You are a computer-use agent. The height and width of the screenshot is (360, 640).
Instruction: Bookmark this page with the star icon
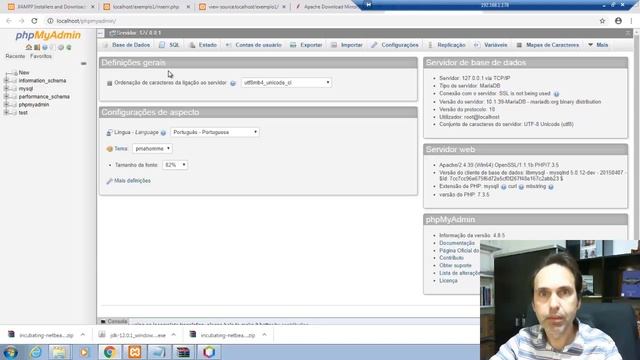tap(602, 21)
